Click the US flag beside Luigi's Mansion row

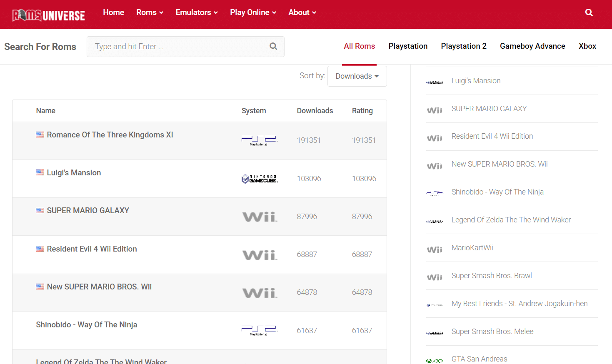tap(40, 172)
